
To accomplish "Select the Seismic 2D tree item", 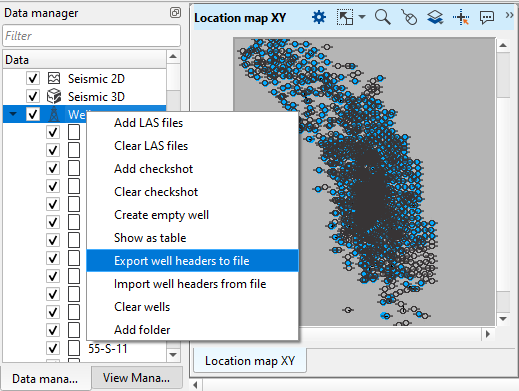I will point(96,79).
